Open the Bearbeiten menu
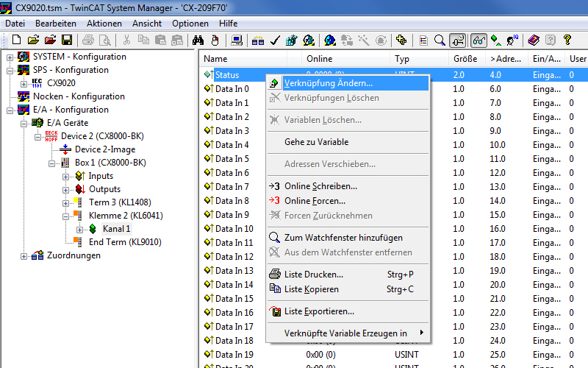 click(56, 24)
